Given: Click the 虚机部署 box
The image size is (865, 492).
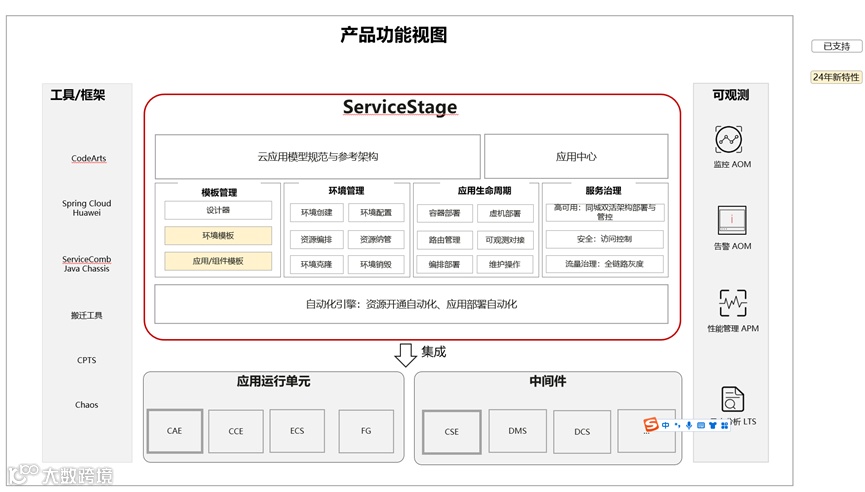Looking at the screenshot, I should pos(505,213).
